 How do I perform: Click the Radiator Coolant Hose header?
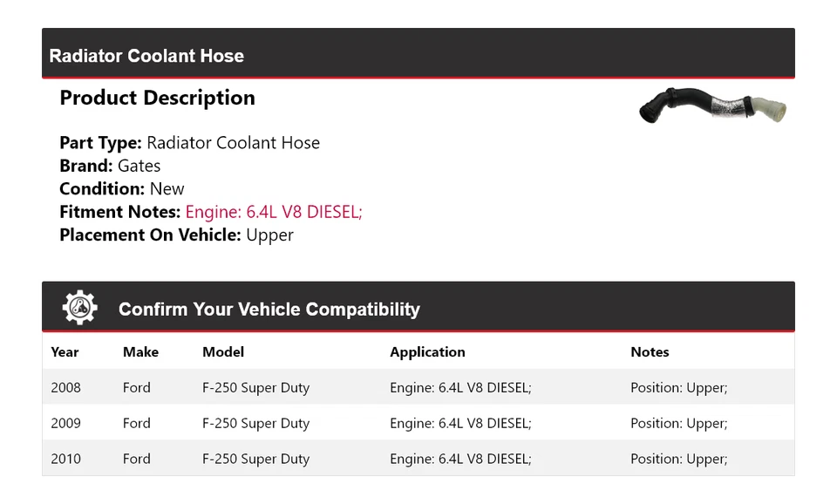146,56
